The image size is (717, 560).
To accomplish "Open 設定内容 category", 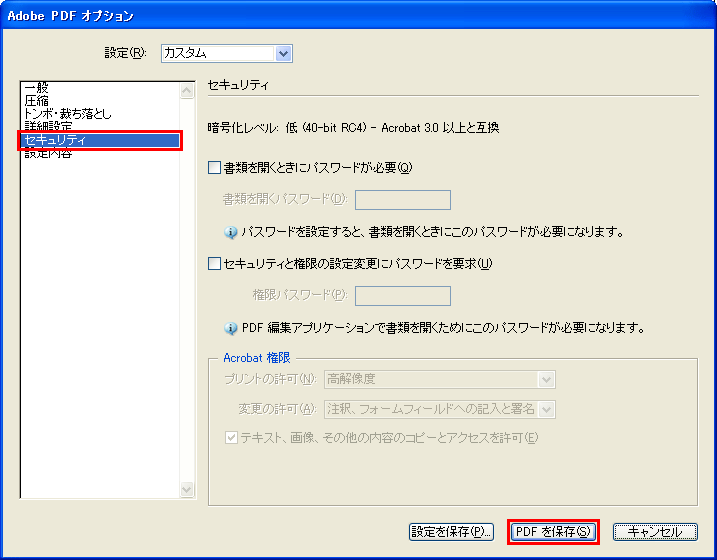I will 48,153.
